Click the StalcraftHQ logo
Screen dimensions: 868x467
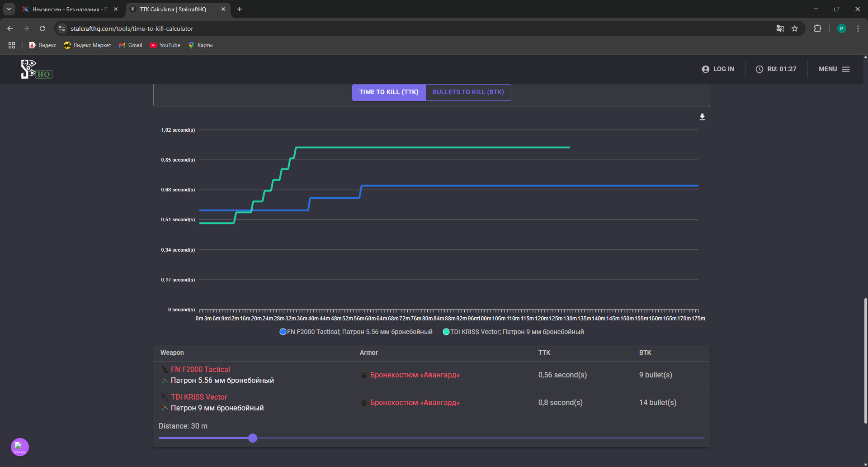click(x=36, y=69)
